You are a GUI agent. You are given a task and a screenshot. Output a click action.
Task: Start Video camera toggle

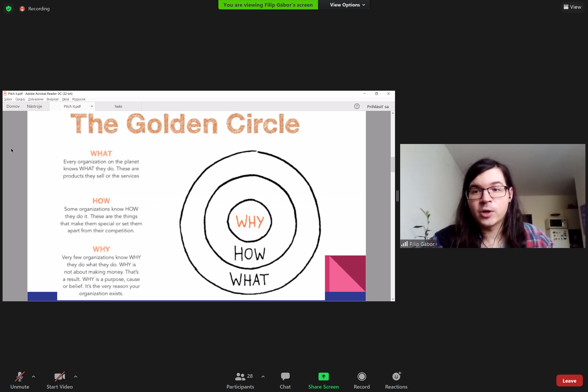60,377
